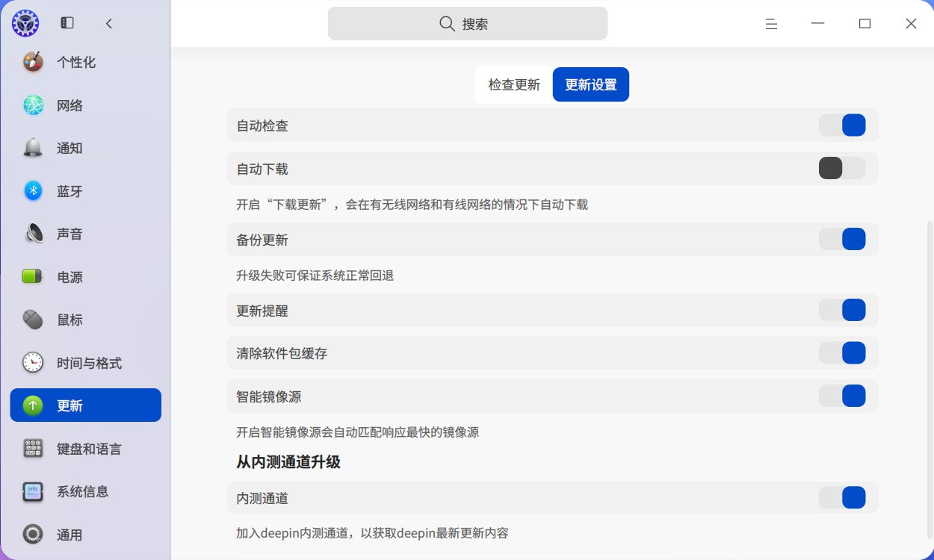Click the green 更新 arrow icon
This screenshot has width=934, height=560.
click(x=33, y=405)
